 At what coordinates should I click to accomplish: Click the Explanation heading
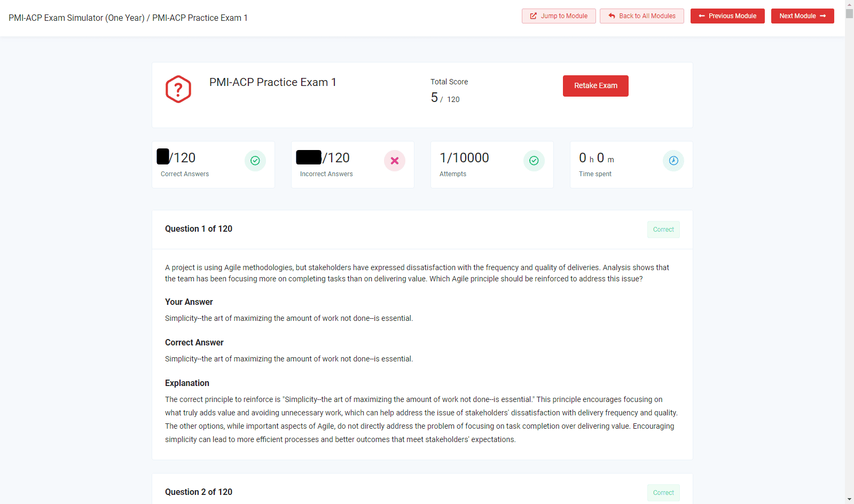187,383
